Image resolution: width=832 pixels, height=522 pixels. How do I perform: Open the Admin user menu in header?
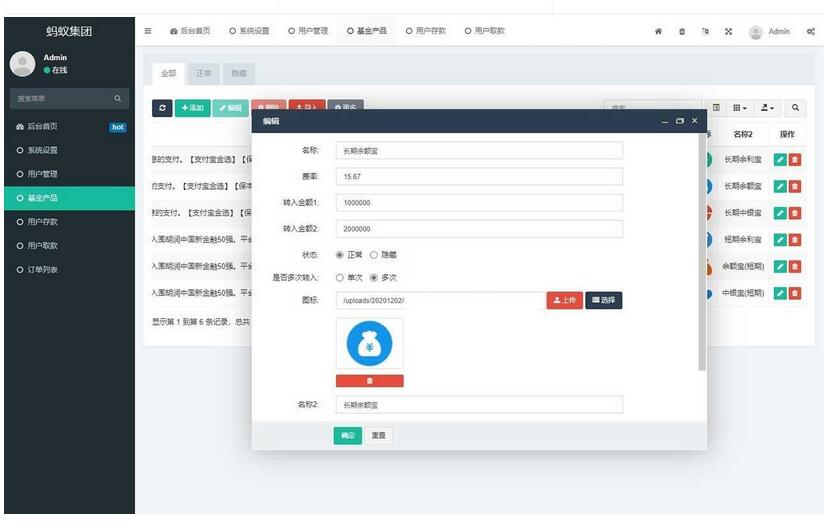click(770, 31)
